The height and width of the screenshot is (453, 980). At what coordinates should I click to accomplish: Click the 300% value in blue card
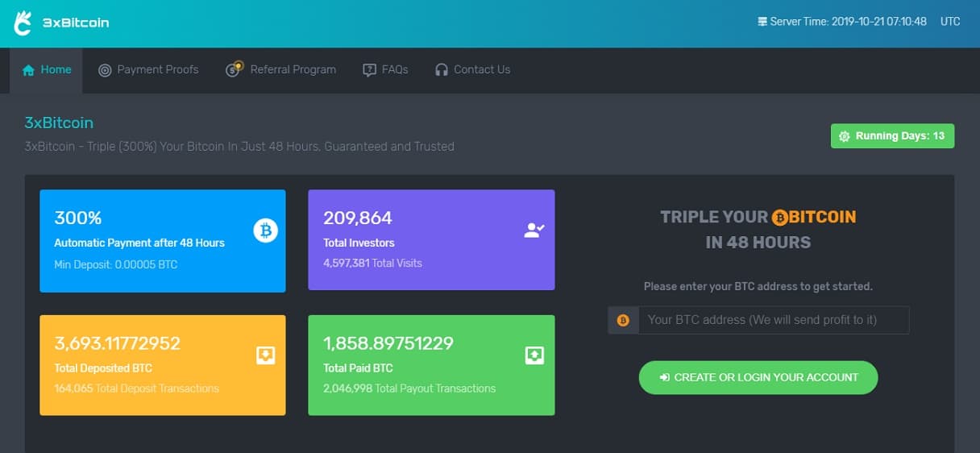point(78,218)
